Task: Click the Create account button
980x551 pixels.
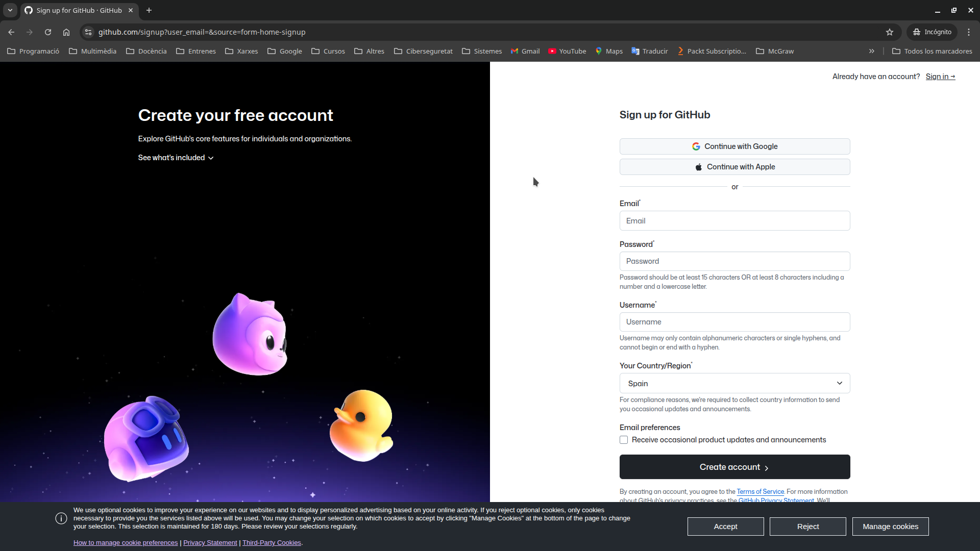Action: [x=734, y=467]
